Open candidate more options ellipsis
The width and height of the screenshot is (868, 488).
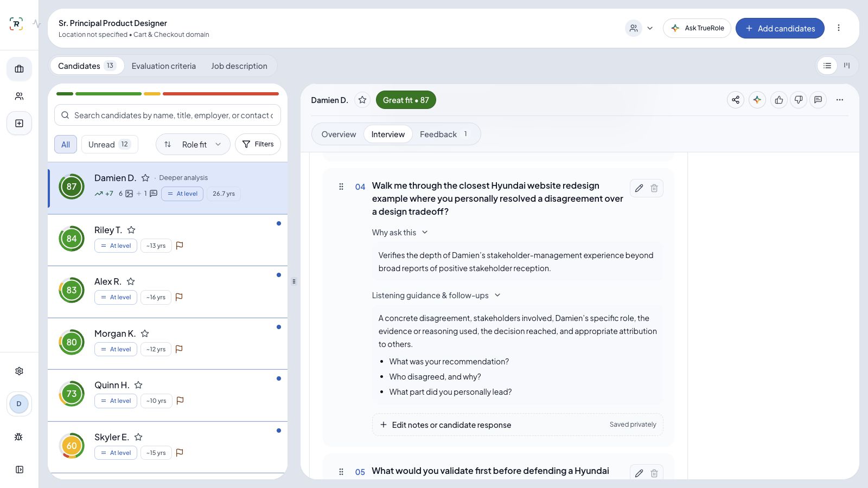coord(840,100)
